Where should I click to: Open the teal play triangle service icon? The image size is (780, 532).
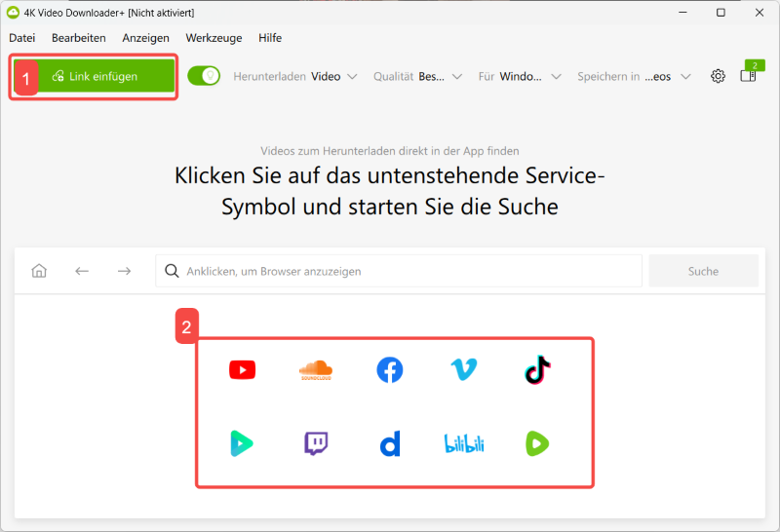pos(242,443)
